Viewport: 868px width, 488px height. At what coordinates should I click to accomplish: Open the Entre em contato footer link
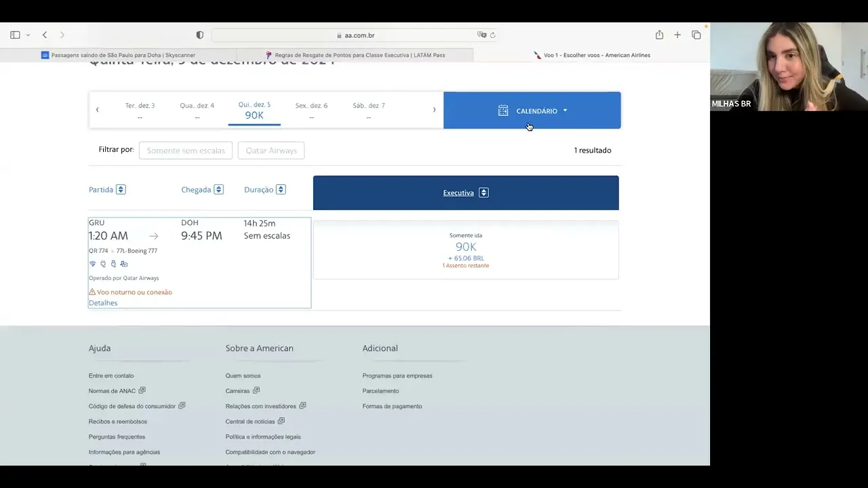pyautogui.click(x=111, y=375)
